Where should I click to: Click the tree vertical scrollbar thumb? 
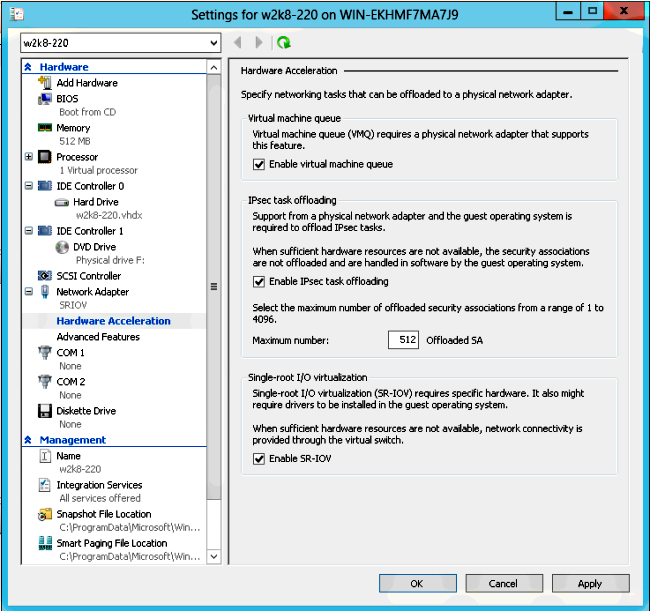coord(214,287)
